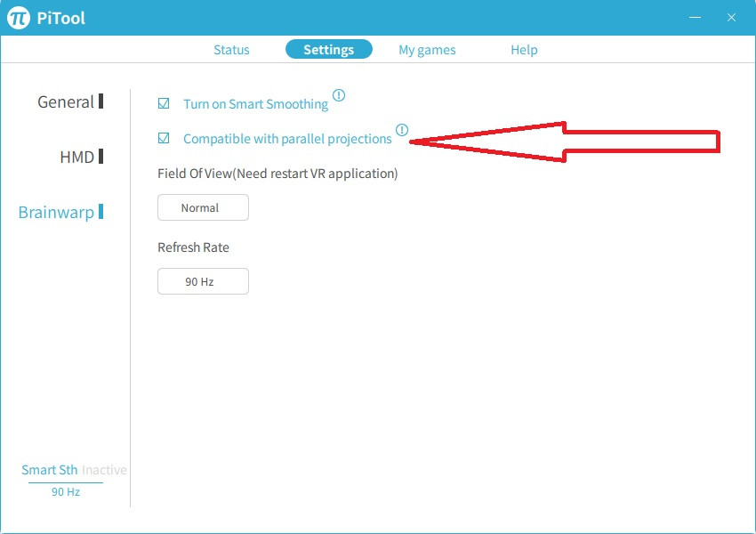Screen dimensions: 756x534
Task: Minimize the PiTool window
Action: [x=695, y=18]
